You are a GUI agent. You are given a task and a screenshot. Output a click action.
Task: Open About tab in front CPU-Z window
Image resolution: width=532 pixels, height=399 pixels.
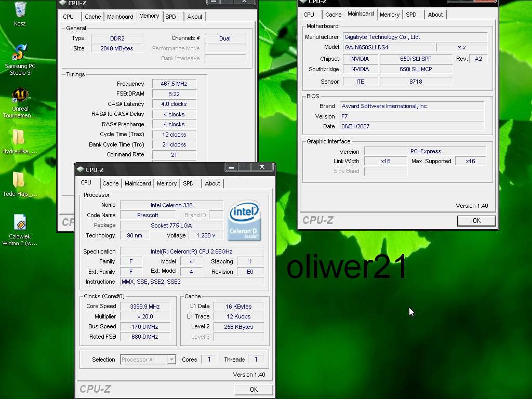212,183
